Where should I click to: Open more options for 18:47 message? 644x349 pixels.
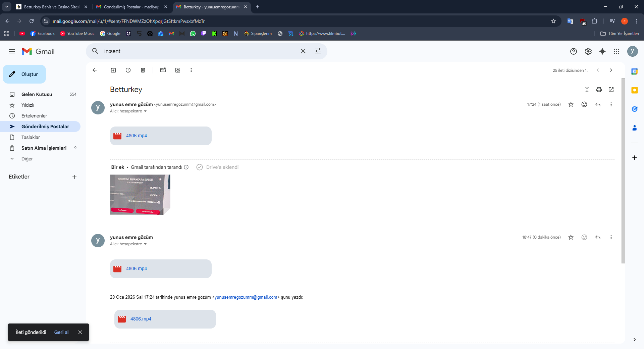click(x=611, y=237)
